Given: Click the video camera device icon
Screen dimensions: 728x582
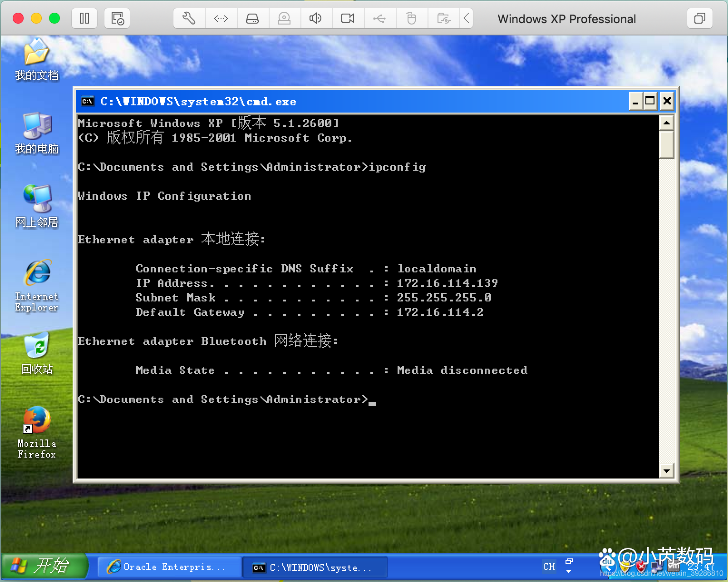Looking at the screenshot, I should (x=348, y=19).
